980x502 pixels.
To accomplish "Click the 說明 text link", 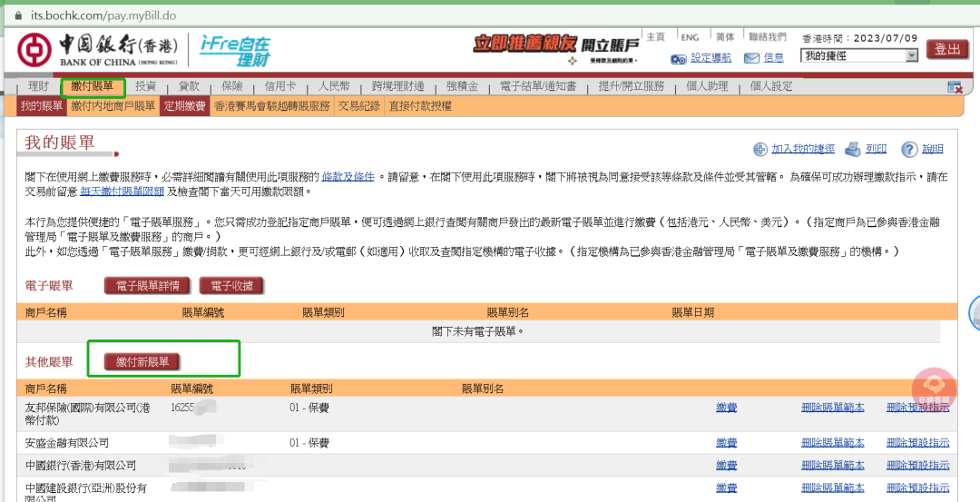I will tap(933, 149).
